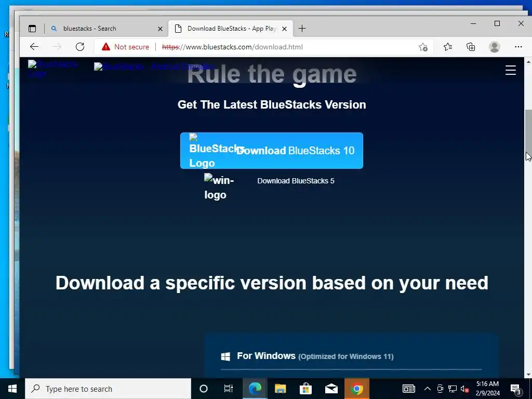Open the browser profile avatar
This screenshot has width=532, height=399.
pos(495,47)
